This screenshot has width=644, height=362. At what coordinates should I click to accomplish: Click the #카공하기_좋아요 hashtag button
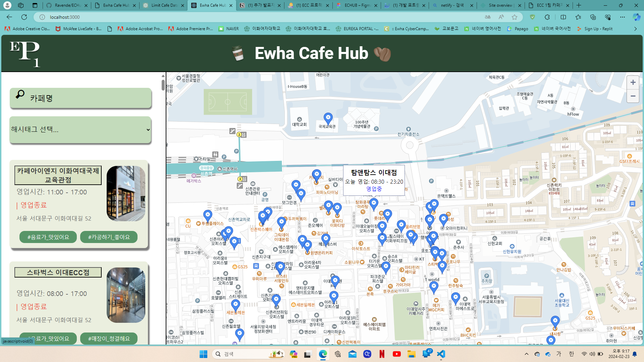109,237
